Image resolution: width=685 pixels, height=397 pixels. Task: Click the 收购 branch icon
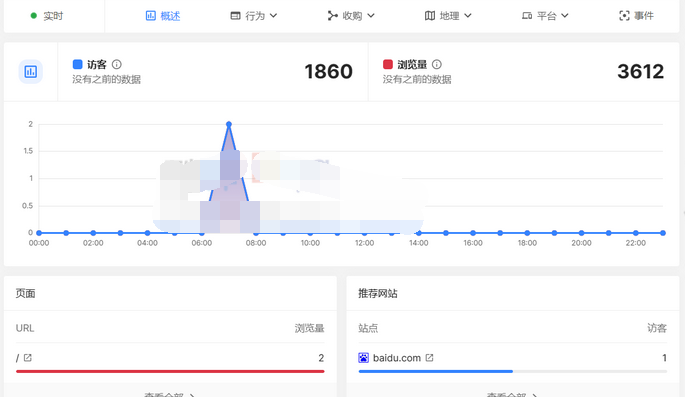coord(332,16)
